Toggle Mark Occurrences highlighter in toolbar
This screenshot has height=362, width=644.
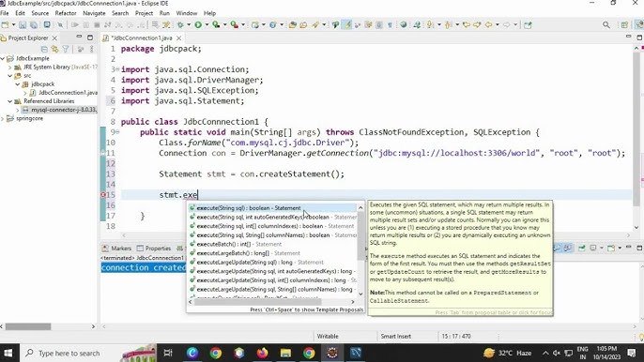pos(347,25)
